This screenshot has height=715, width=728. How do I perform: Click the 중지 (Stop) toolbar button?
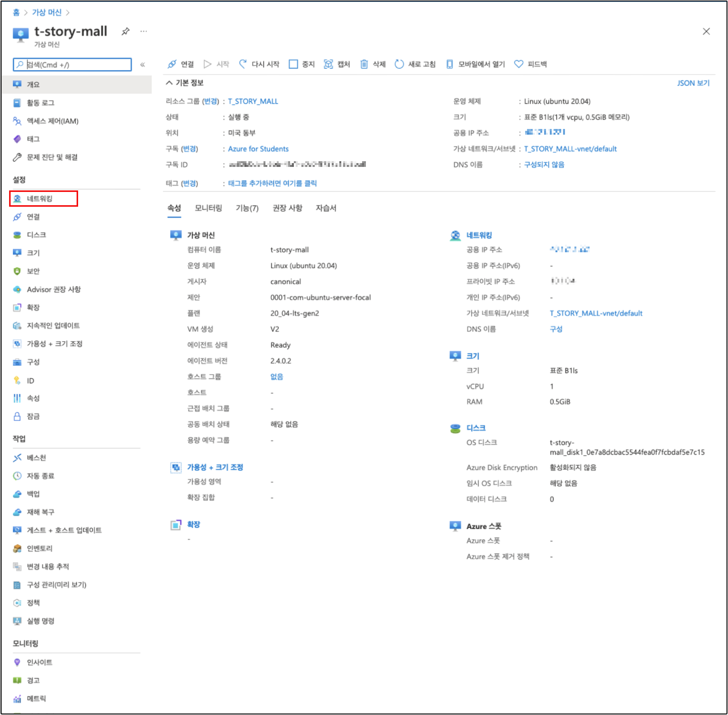(302, 64)
